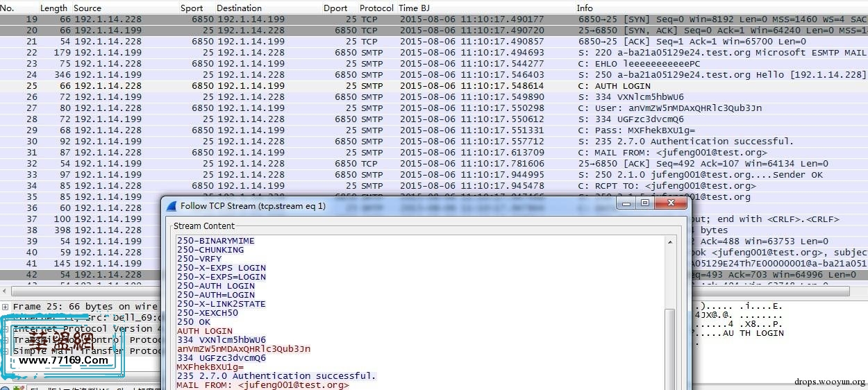Viewport: 868px width, 390px height.
Task: Click '250-X-EXPS LOGIN' line in stream
Action: pyautogui.click(x=222, y=268)
